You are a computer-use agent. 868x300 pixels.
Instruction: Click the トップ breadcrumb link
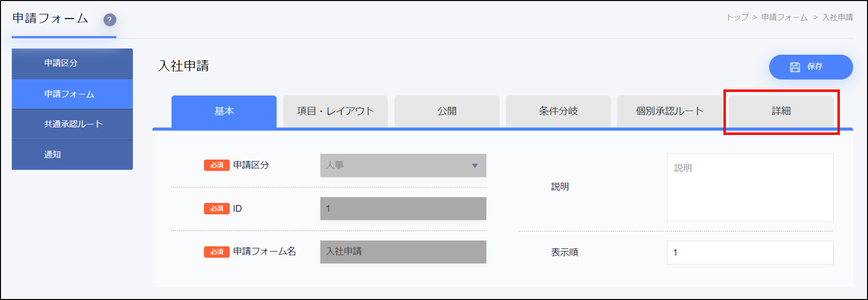[738, 17]
